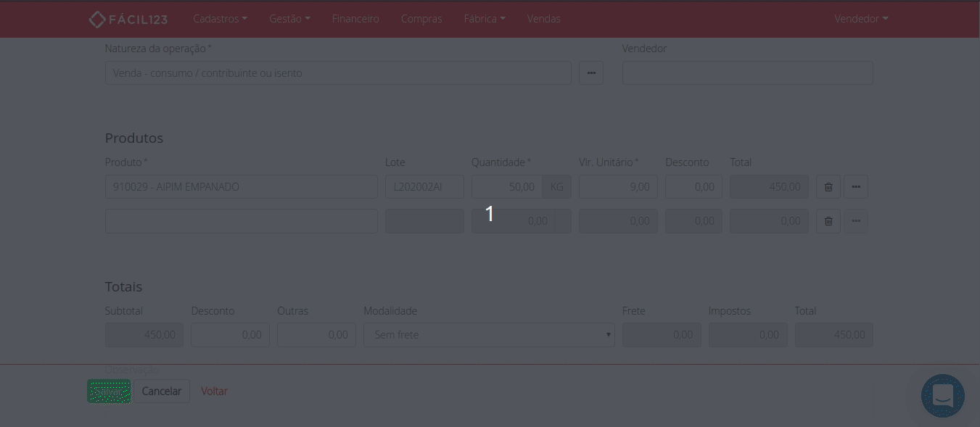
Task: Open the Vendas page
Action: click(543, 19)
